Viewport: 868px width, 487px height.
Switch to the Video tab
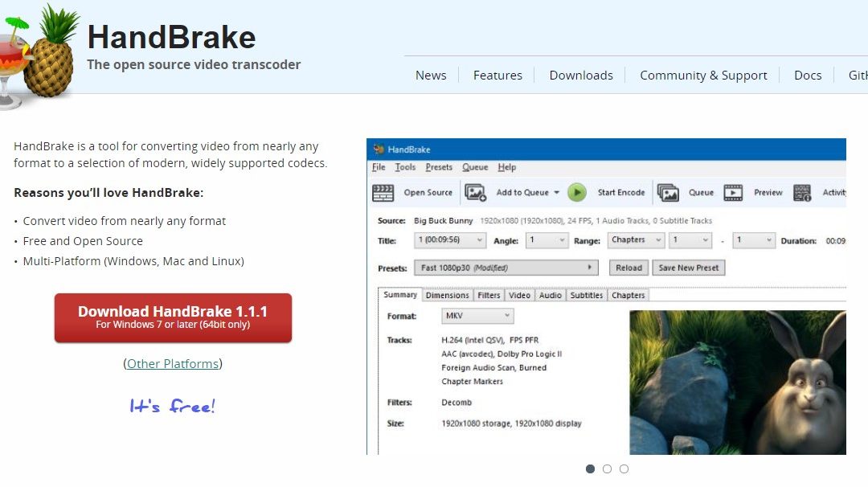pos(519,295)
